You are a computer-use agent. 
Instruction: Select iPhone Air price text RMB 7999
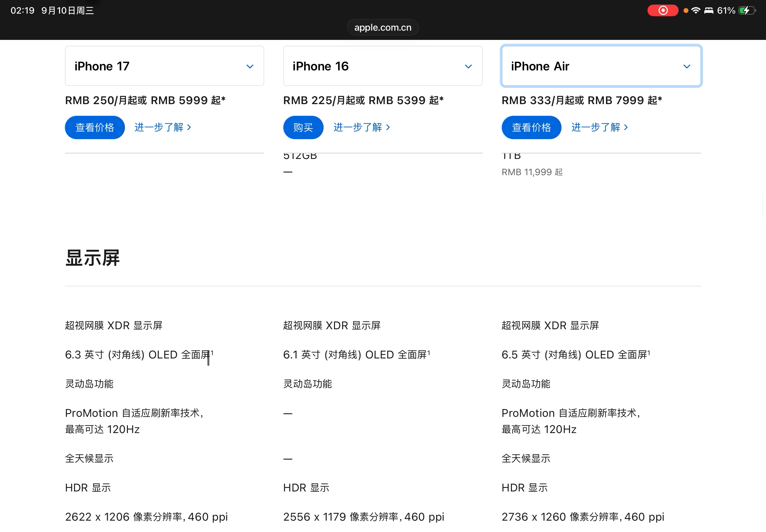point(616,100)
